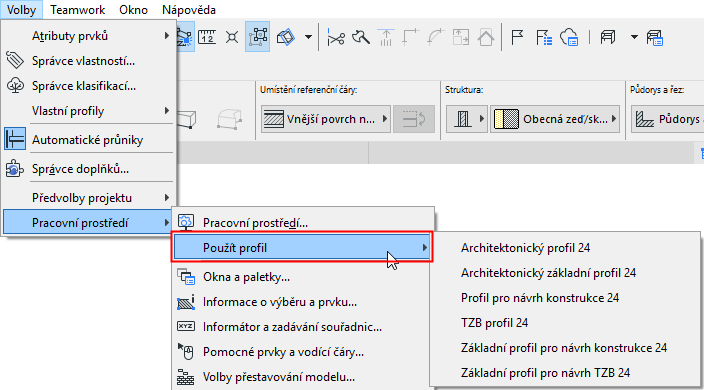Apply TZB profil 24
Screen dimensions: 704x390
click(x=565, y=323)
